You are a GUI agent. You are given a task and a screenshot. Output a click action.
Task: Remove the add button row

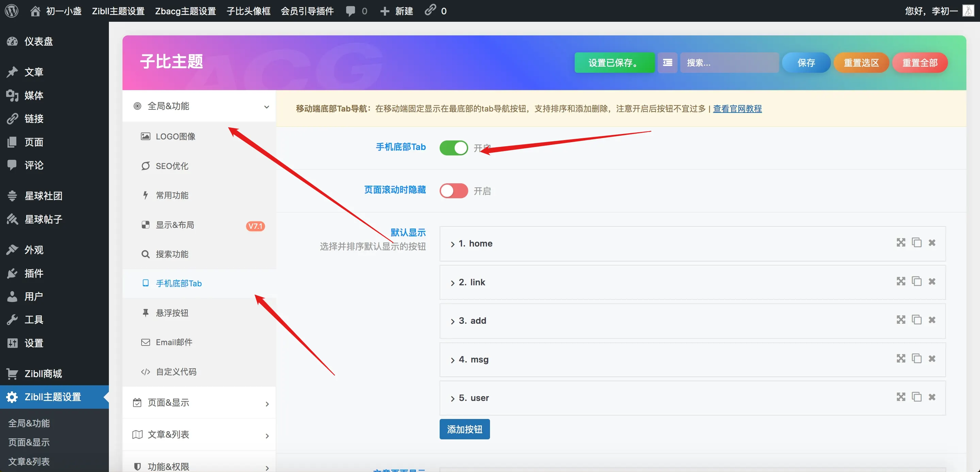pos(932,320)
